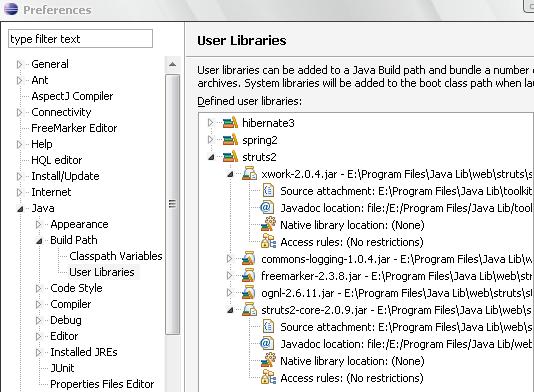Viewport: 534px width, 392px height.
Task: Select FreeMarker Editor preference page
Action: click(74, 128)
